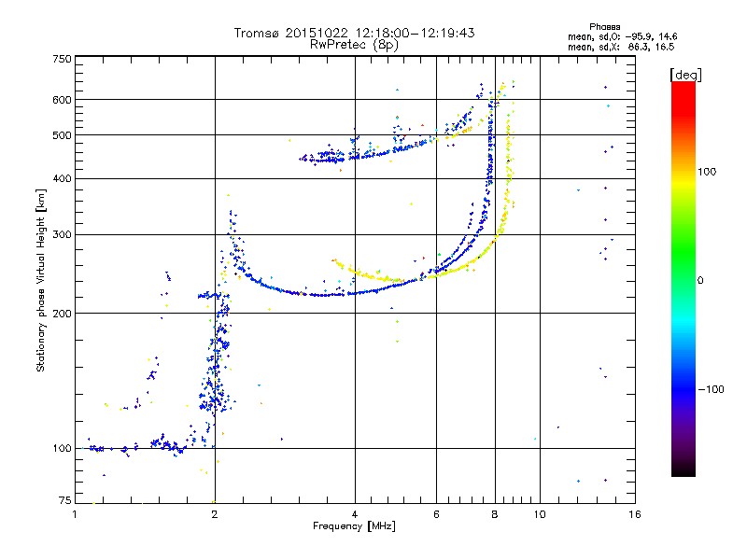This screenshot has height=560, width=747.
Task: Click the colorbar tick label '-100'
Action: pyautogui.click(x=712, y=389)
